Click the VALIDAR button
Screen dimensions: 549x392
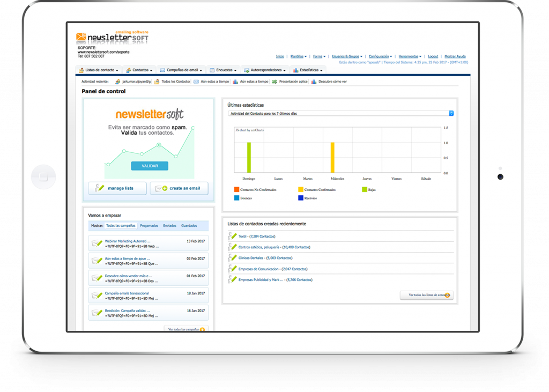pyautogui.click(x=150, y=166)
